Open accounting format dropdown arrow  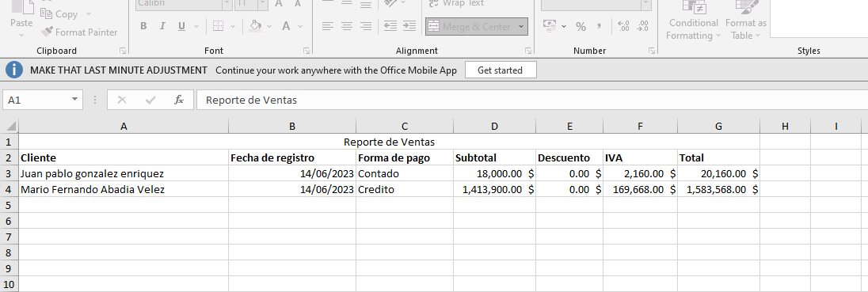pos(564,26)
